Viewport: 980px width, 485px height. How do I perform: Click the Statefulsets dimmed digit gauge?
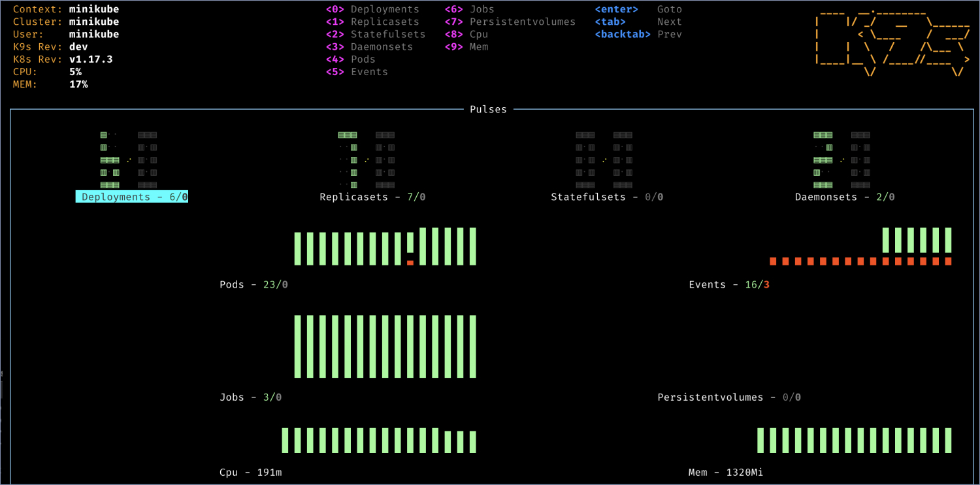pos(604,160)
